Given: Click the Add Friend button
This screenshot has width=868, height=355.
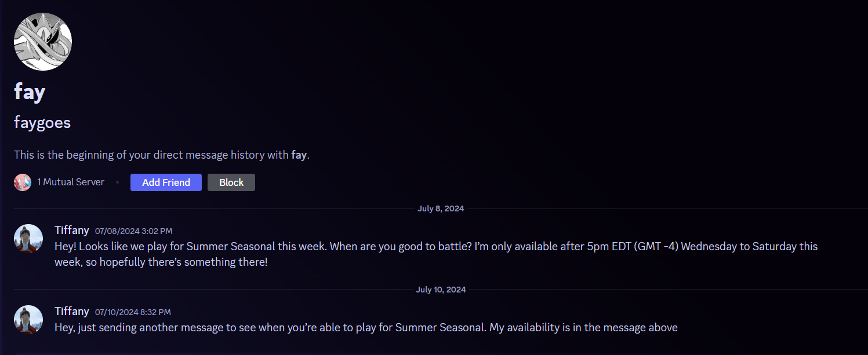Looking at the screenshot, I should 166,182.
